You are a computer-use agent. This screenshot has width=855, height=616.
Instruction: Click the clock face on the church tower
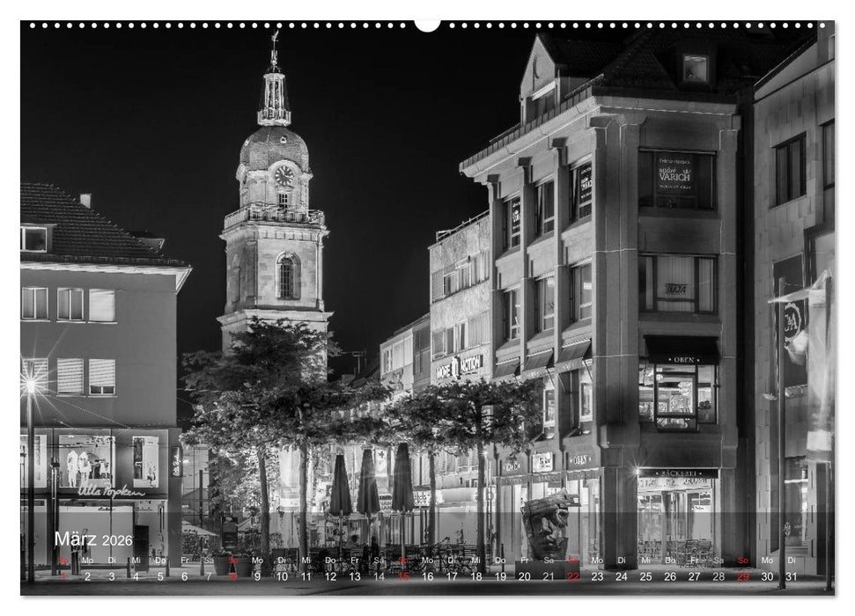tap(282, 173)
